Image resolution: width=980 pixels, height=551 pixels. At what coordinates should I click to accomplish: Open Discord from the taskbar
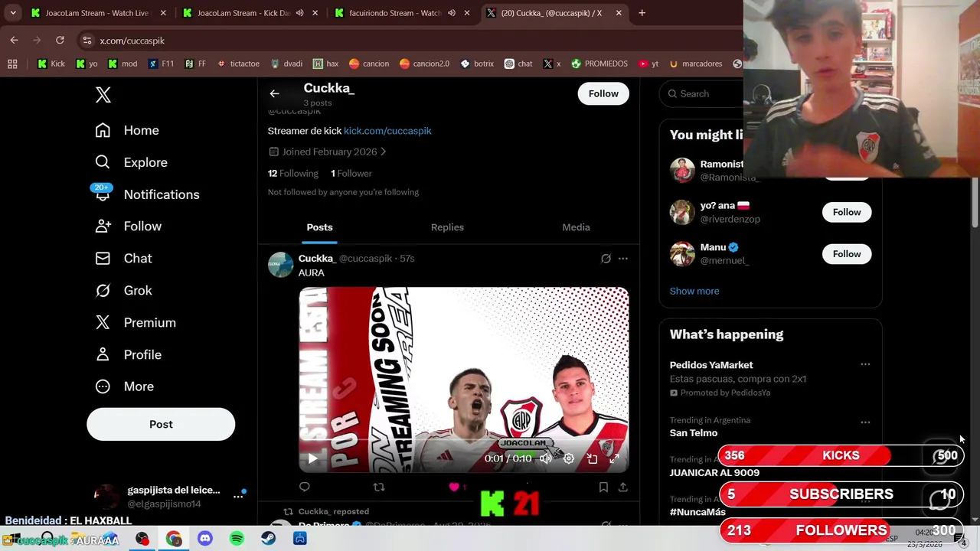[x=205, y=539]
